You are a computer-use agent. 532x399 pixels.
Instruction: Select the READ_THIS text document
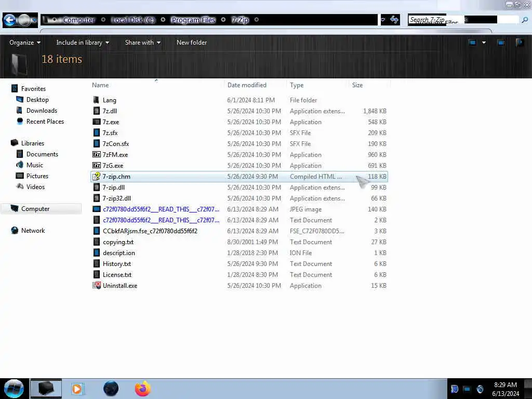[239, 220]
